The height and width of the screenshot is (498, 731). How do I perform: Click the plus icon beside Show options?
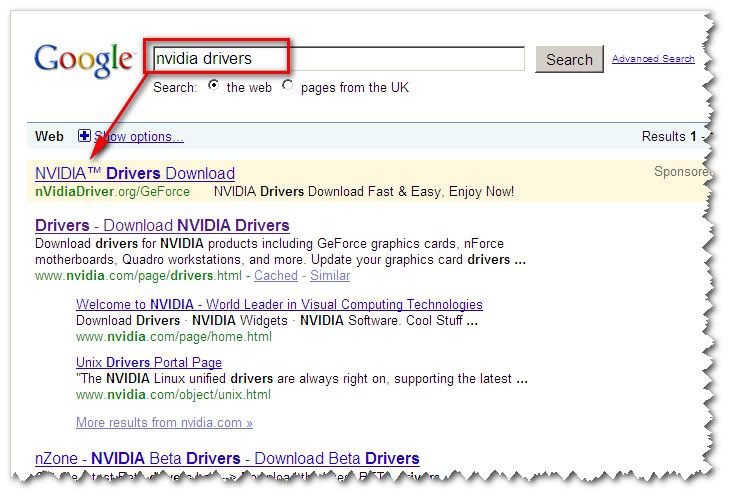point(84,136)
